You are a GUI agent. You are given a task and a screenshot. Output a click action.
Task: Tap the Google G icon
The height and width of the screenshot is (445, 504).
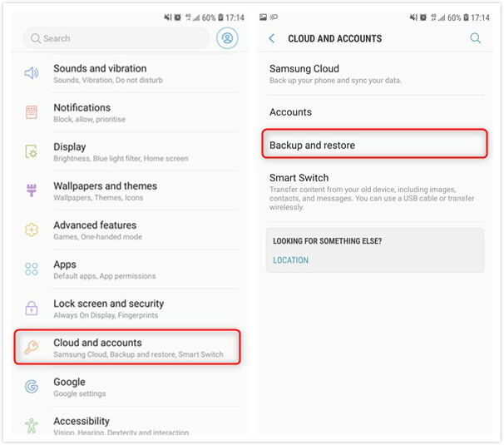coord(32,386)
